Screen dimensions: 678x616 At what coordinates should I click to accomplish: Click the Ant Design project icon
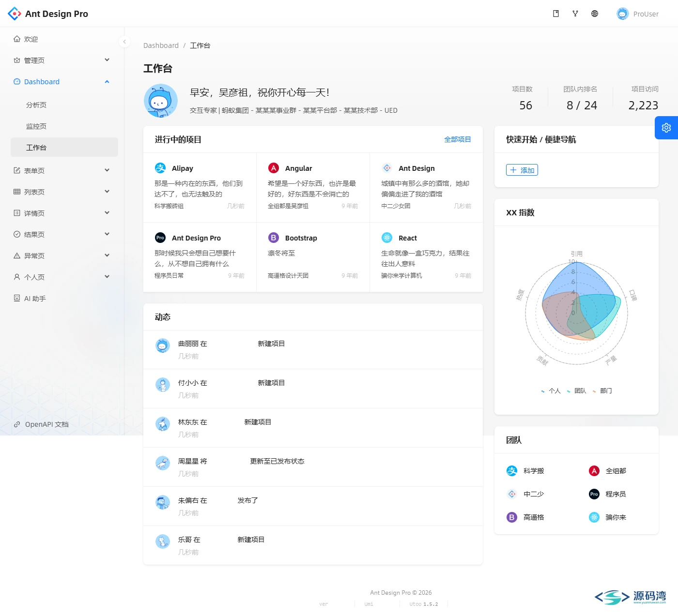coord(387,168)
